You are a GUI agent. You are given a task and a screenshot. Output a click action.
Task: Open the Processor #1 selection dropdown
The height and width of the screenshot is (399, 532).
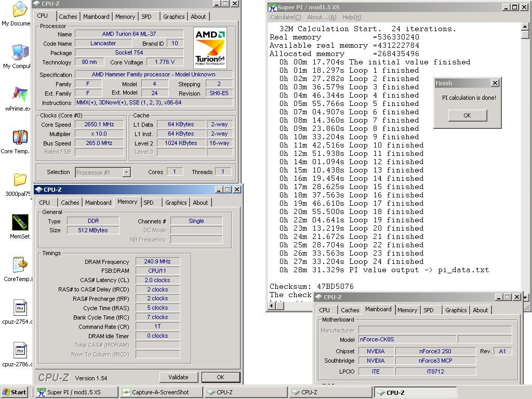coord(127,172)
